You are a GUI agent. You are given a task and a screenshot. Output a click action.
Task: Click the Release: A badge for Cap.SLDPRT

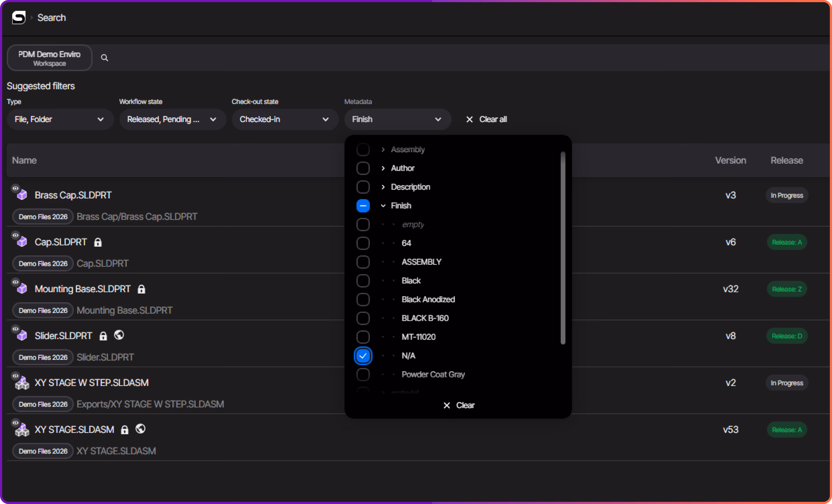pyautogui.click(x=787, y=242)
